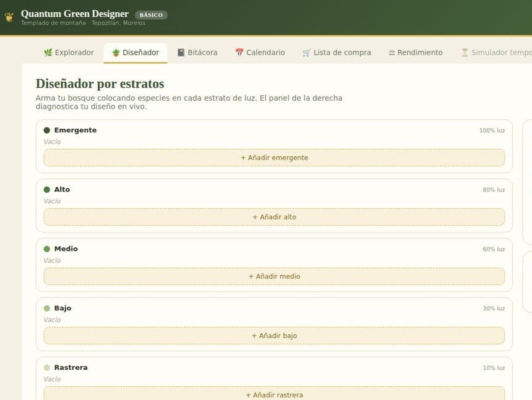
Task: Click the scales icon on Rendimiento tab
Action: (x=392, y=53)
